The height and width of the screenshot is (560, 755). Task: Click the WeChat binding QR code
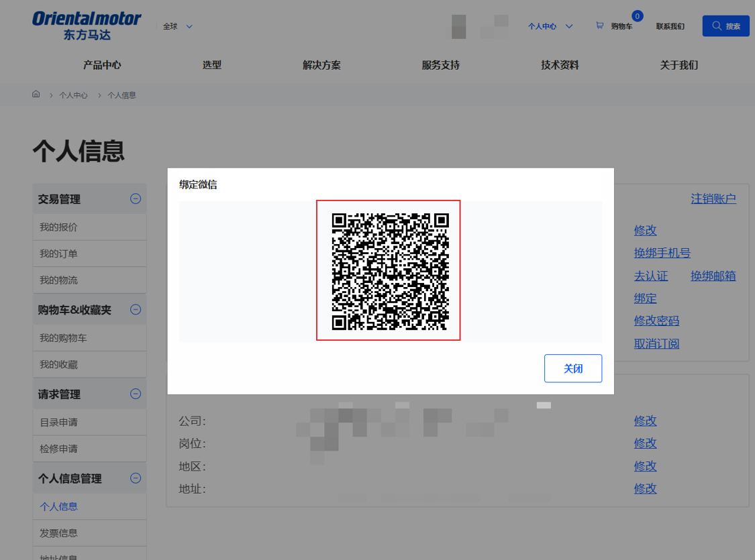pyautogui.click(x=389, y=270)
